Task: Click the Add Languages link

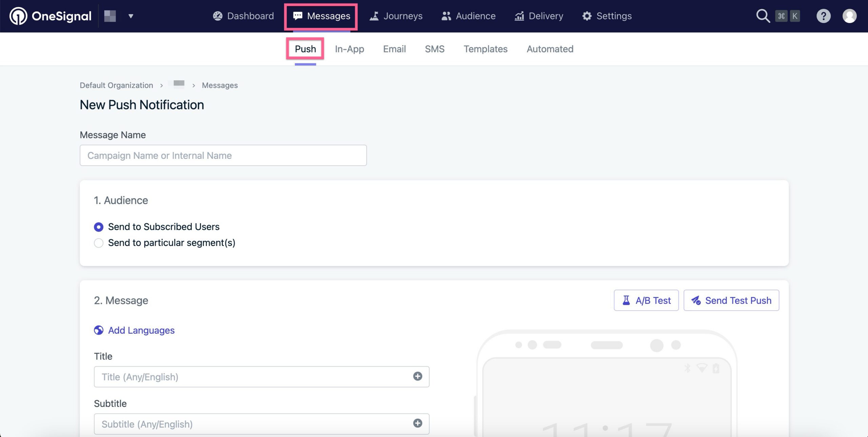Action: pos(141,330)
